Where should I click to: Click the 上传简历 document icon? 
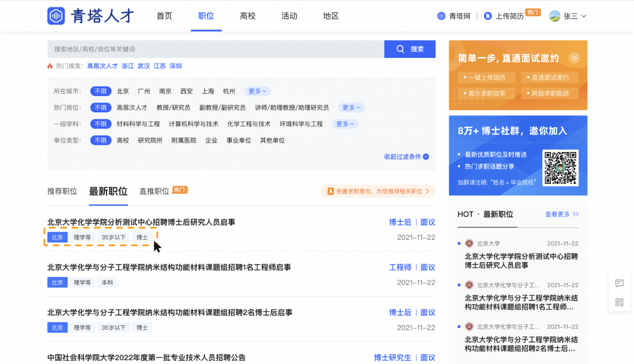click(488, 16)
